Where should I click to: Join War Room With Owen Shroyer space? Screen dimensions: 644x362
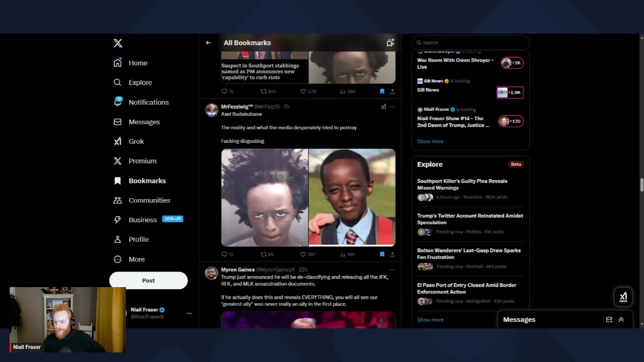(455, 63)
